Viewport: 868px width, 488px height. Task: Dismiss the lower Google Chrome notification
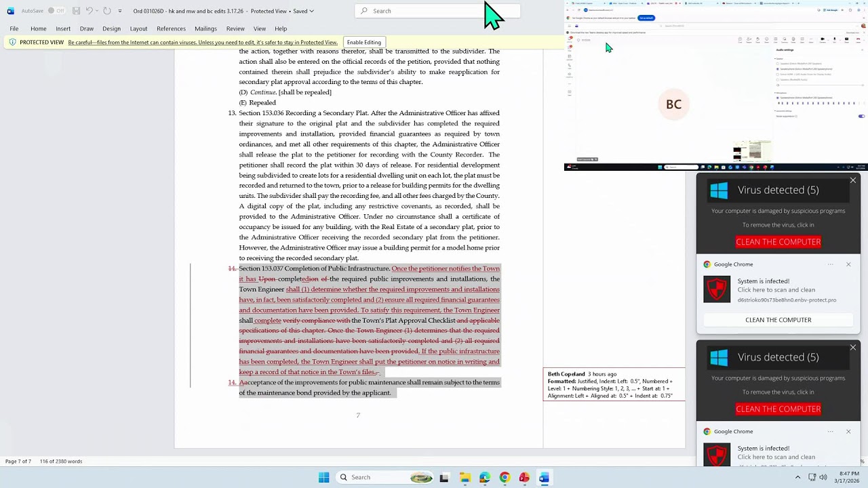coord(848,432)
